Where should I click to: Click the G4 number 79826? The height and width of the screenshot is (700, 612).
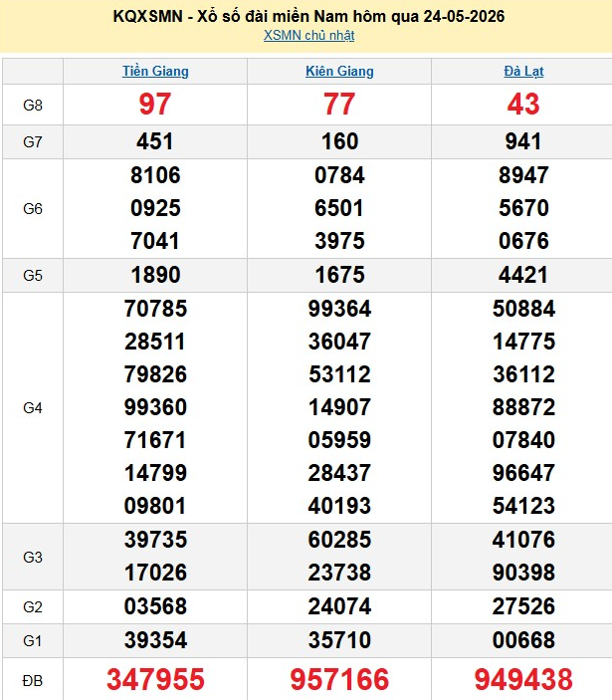[155, 374]
